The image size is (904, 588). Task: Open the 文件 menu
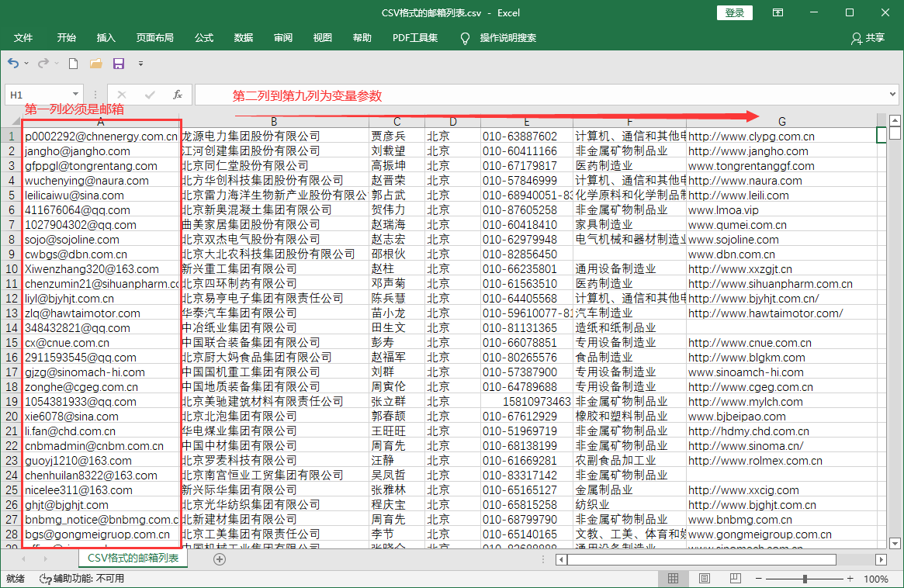tap(23, 38)
